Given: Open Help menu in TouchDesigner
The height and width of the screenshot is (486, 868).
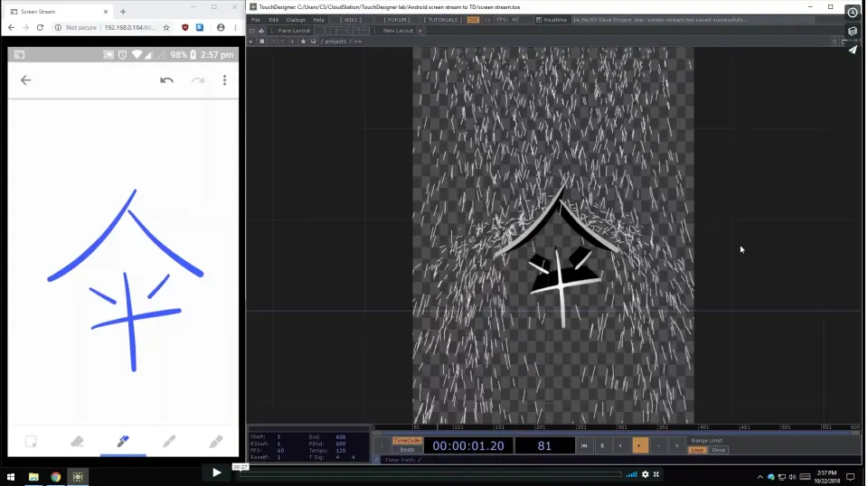Looking at the screenshot, I should point(319,20).
